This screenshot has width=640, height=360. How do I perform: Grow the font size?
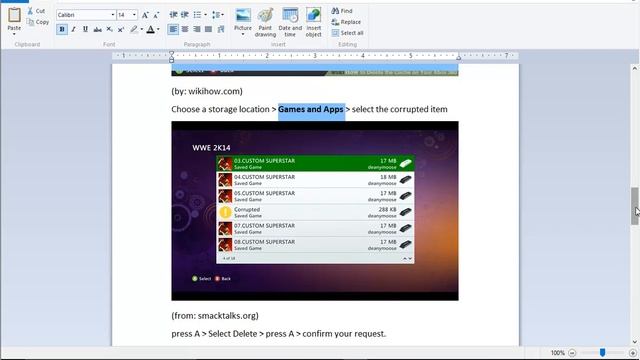pos(145,15)
